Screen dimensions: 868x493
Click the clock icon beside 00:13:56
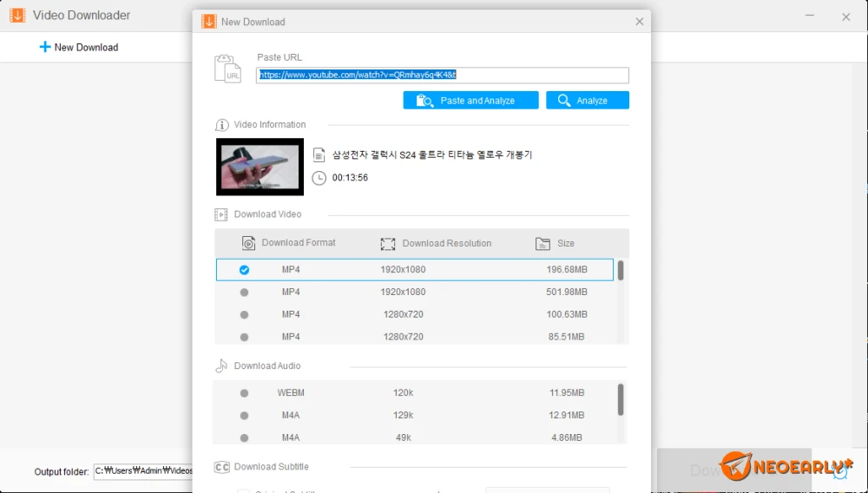click(319, 178)
